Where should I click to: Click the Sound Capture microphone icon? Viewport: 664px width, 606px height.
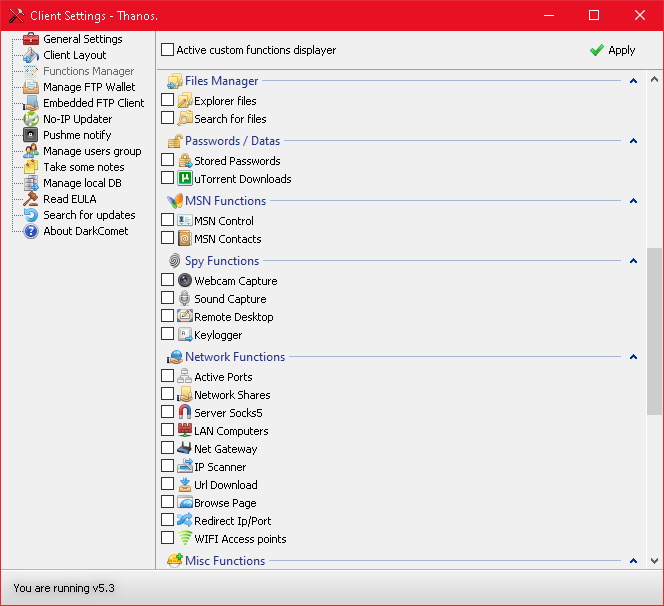pyautogui.click(x=185, y=299)
